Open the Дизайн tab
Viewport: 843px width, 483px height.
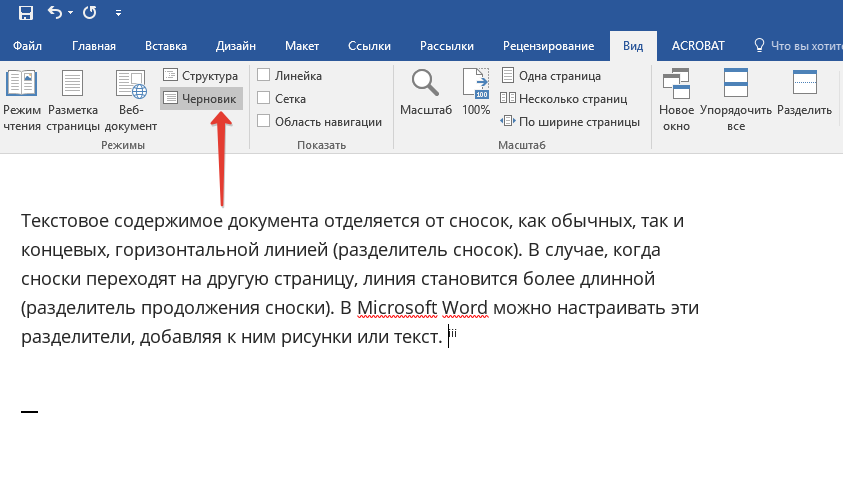click(x=236, y=46)
